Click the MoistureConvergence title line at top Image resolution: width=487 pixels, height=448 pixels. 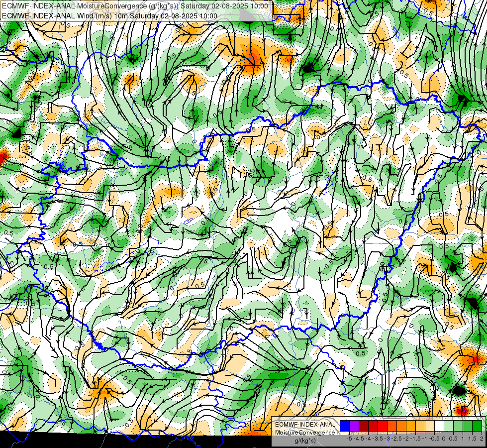click(x=135, y=6)
